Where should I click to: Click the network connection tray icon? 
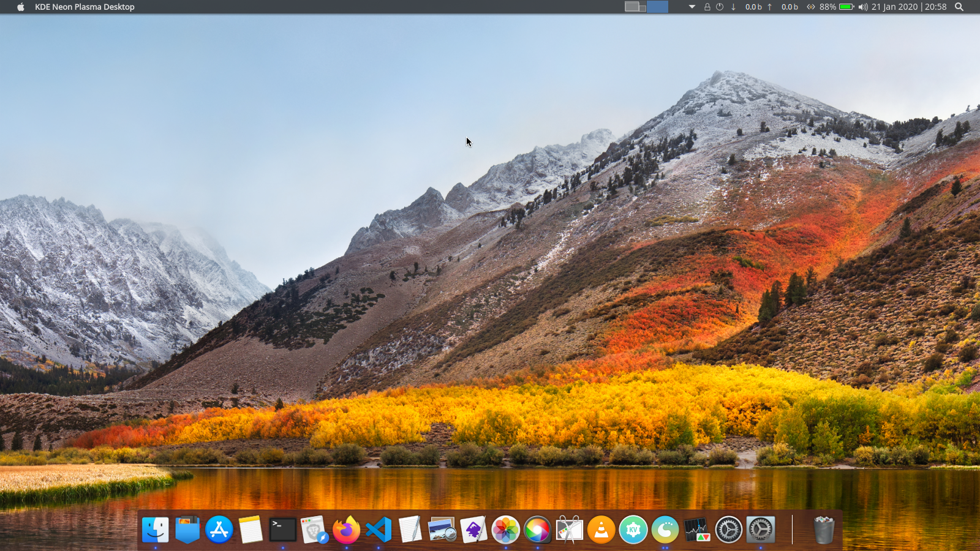click(x=811, y=7)
